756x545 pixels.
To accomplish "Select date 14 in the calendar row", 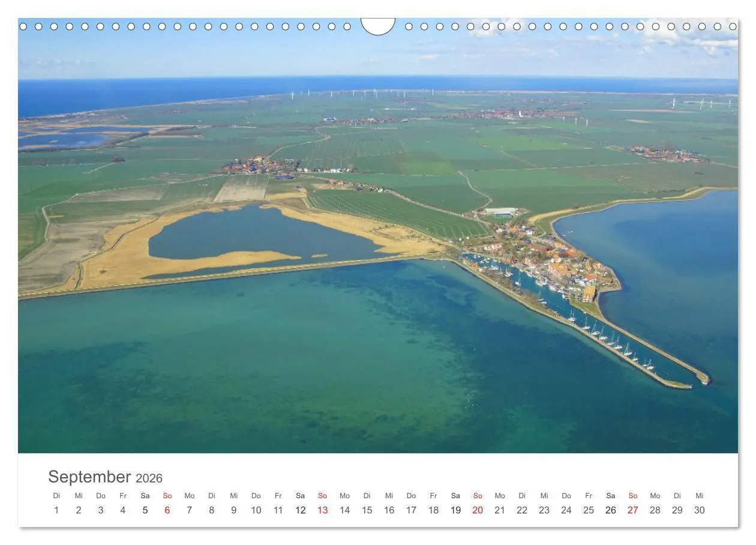I will [345, 510].
